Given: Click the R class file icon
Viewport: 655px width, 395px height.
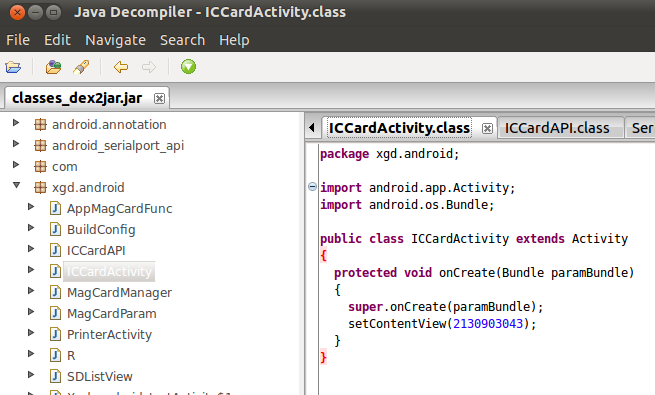Looking at the screenshot, I should 55,355.
